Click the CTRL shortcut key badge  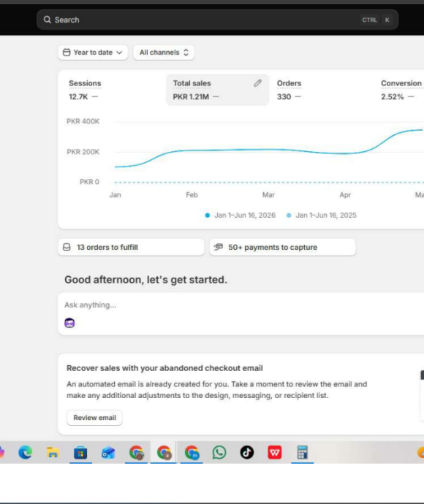[369, 20]
